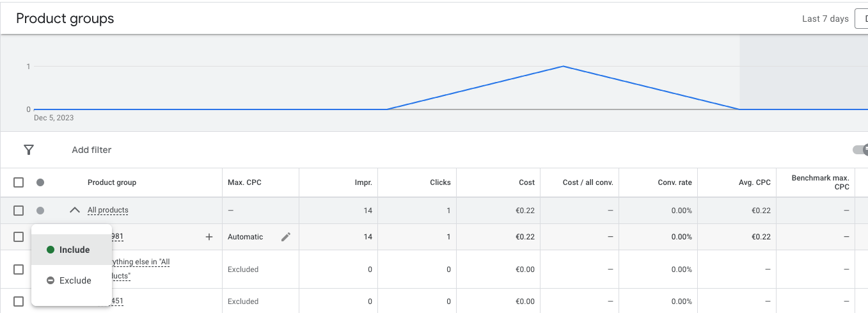The image size is (868, 313).
Task: Check the bottom row checkbox ending in 451
Action: point(19,301)
